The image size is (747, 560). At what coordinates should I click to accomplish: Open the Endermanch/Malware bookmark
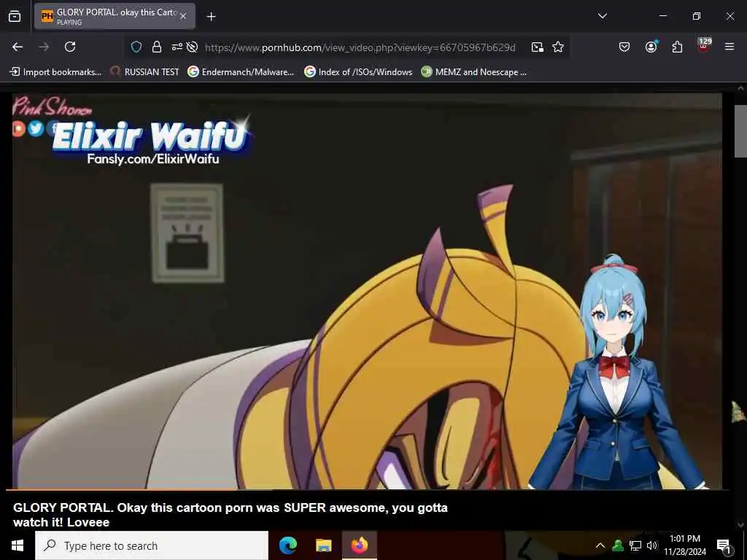(x=241, y=72)
